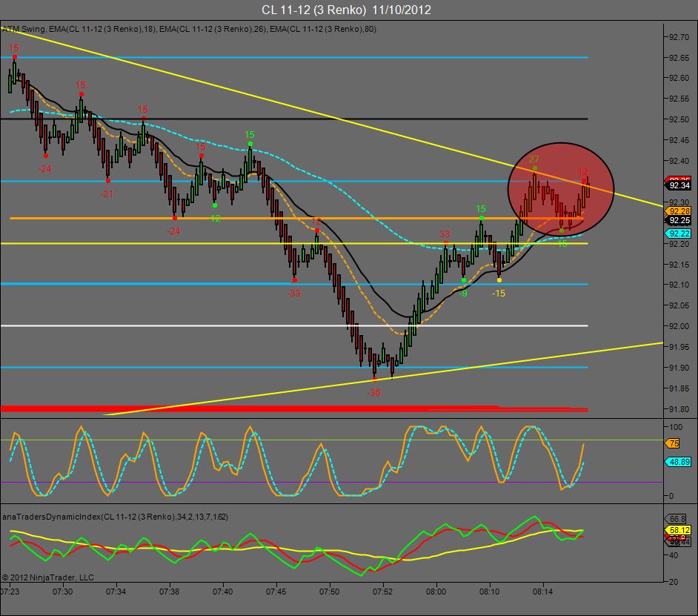698x616 pixels.
Task: Click the green -12 swing label
Action: [x=214, y=218]
